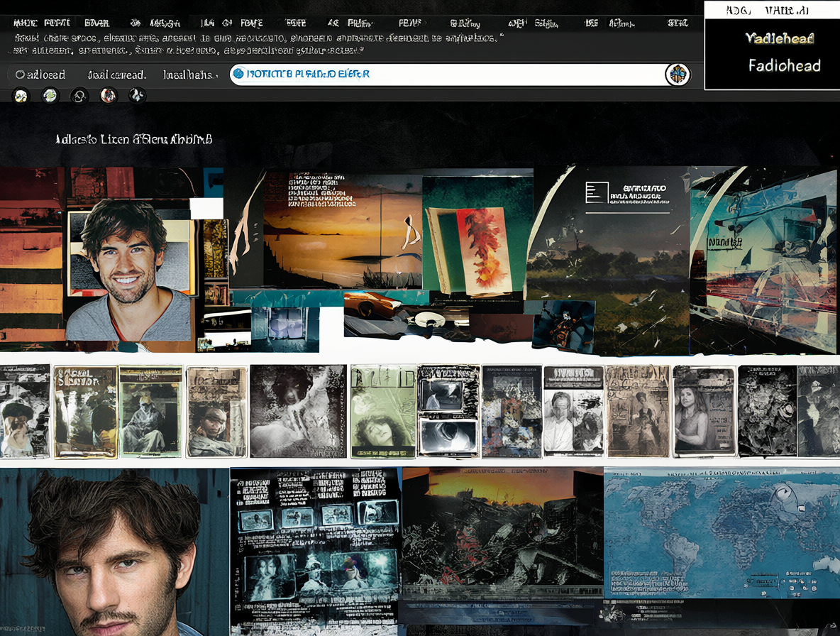Click the red round icon in the icon row

[x=109, y=96]
